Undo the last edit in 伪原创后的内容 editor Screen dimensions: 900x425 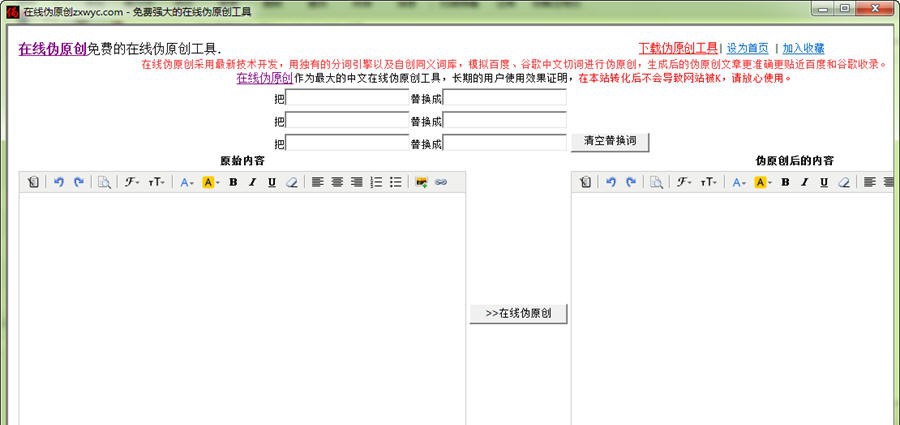pos(611,182)
